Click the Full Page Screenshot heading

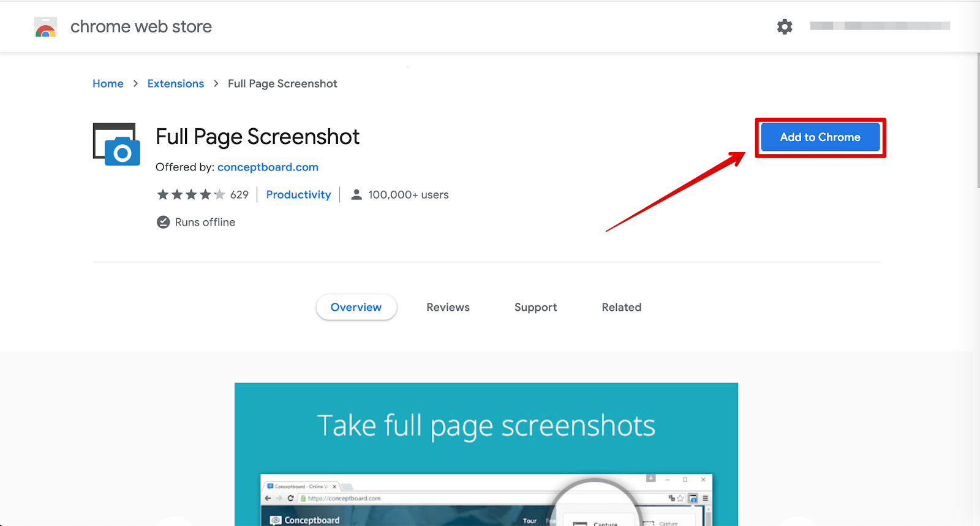point(257,137)
